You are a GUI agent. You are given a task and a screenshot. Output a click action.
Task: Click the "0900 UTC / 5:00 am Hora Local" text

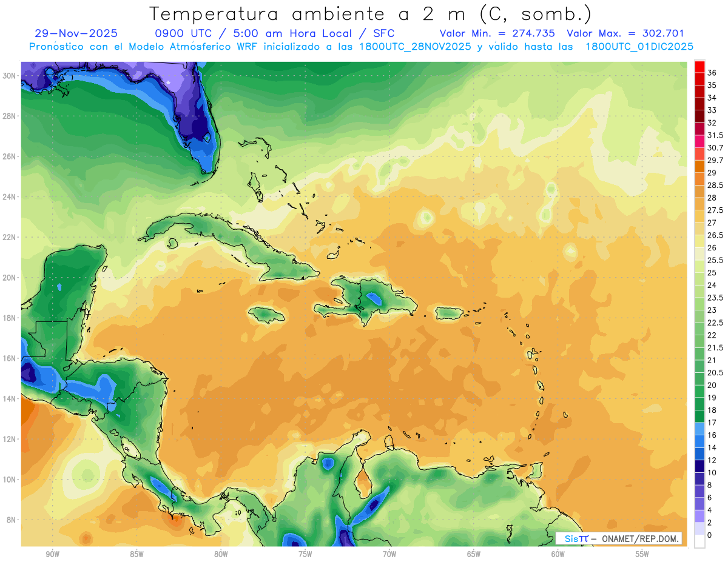click(255, 33)
